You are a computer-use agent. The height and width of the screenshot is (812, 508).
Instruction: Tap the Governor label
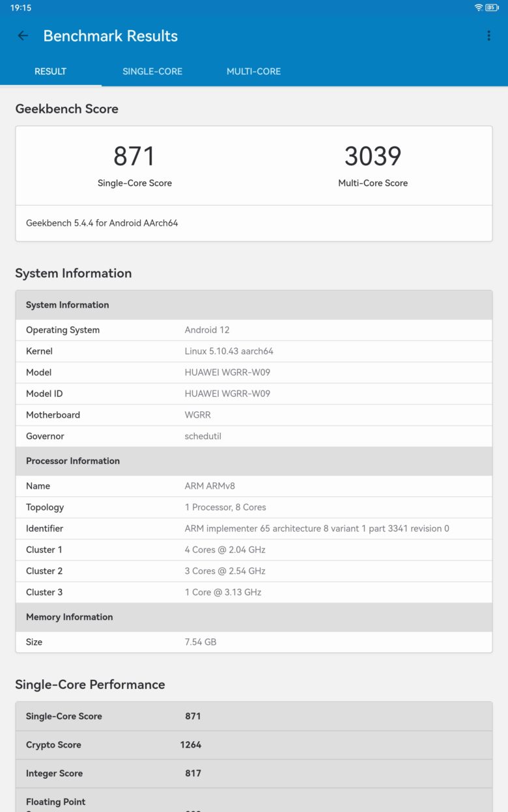point(45,436)
